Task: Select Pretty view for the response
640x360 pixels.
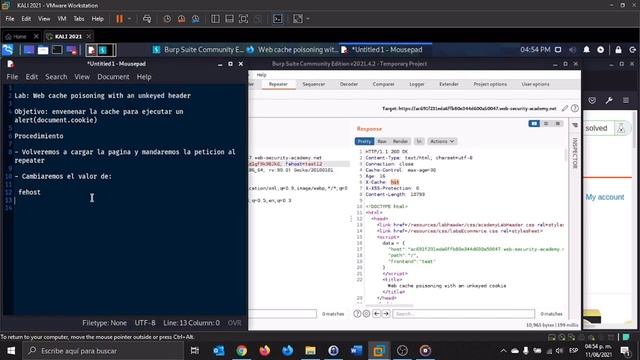Action: click(364, 141)
